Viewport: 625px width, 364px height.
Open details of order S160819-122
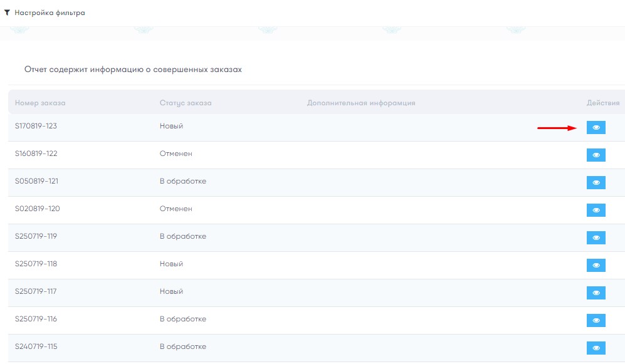[x=596, y=155]
